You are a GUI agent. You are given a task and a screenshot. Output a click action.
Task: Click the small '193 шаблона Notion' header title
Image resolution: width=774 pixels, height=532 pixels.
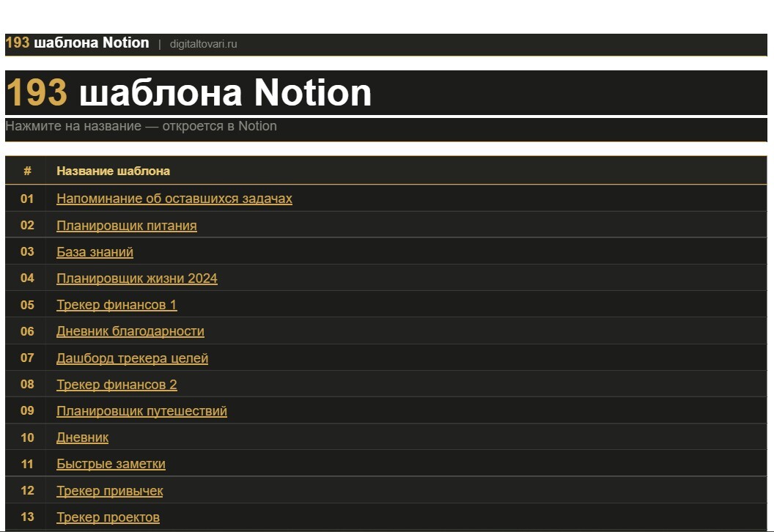77,43
